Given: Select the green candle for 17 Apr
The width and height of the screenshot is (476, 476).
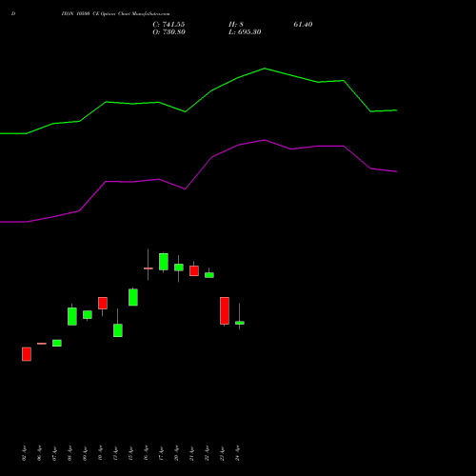Looking at the screenshot, I should (164, 262).
